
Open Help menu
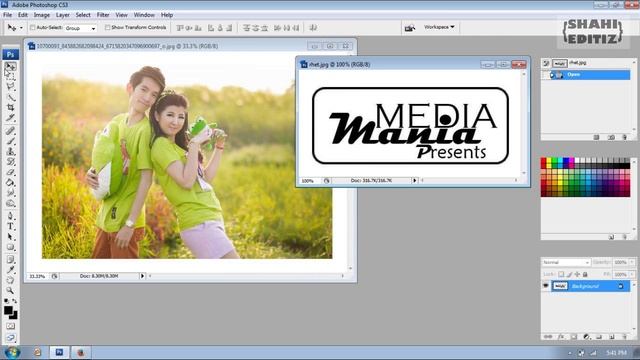[x=167, y=15]
